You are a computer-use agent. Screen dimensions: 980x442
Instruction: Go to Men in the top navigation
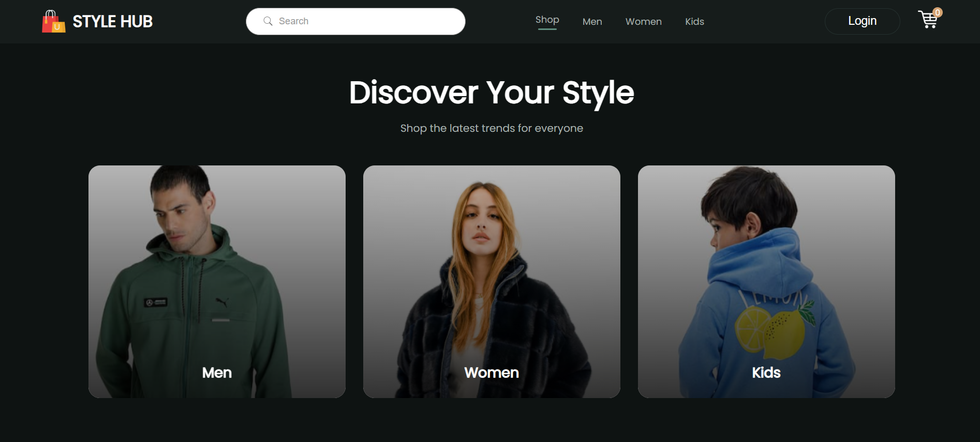[x=592, y=22]
